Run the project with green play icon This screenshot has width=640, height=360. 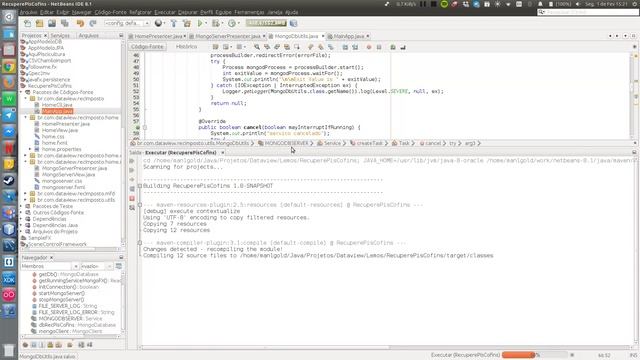click(200, 24)
